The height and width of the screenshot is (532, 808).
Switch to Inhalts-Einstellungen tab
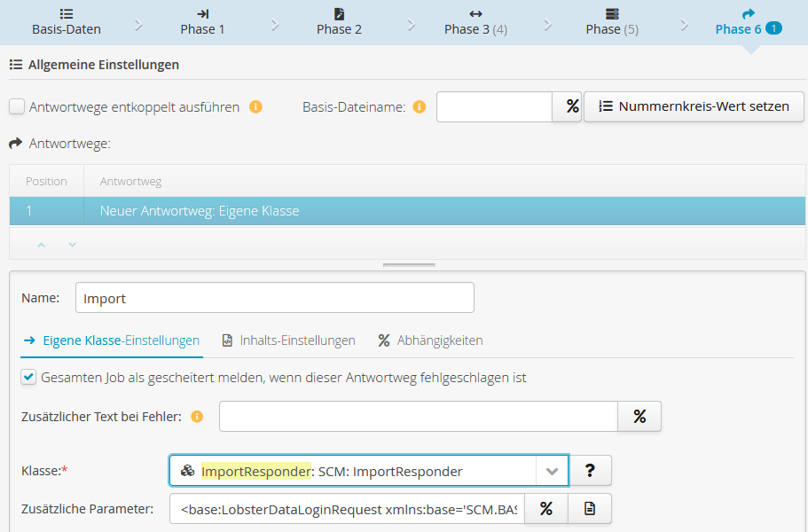coord(288,340)
